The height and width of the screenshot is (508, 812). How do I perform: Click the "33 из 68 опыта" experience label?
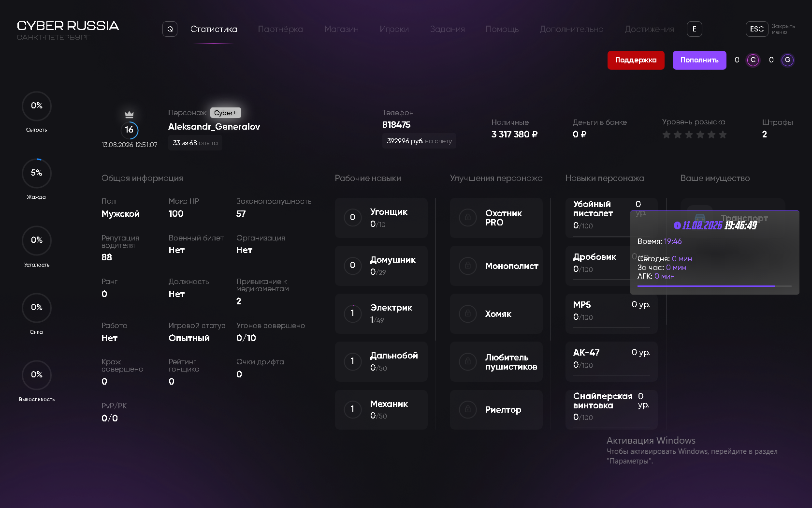coord(195,143)
